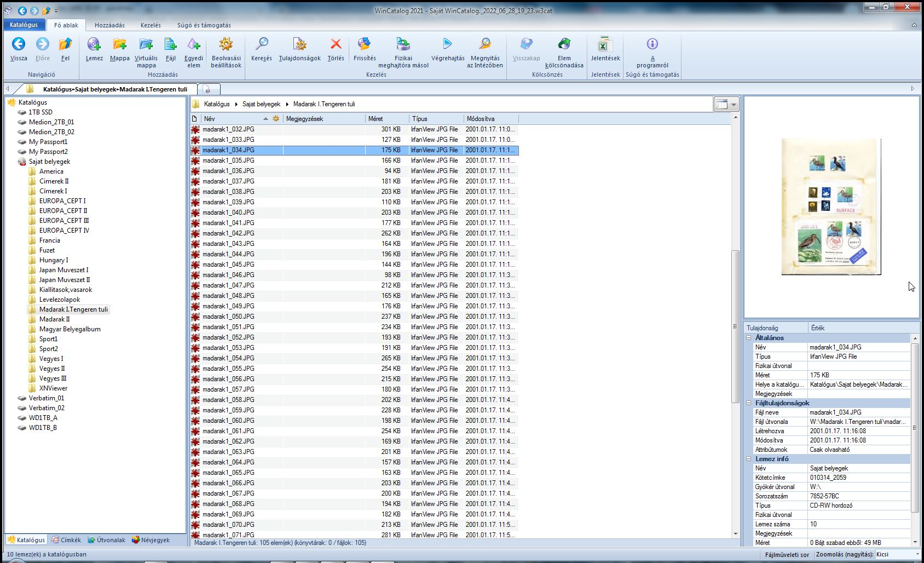Select the Japan Muveszet I folder
This screenshot has width=924, height=563.
pyautogui.click(x=63, y=270)
